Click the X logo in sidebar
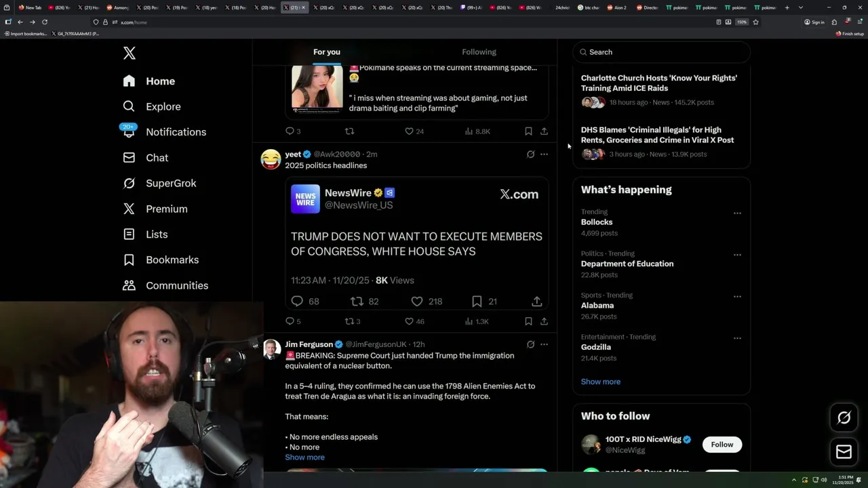868x488 pixels. (x=130, y=54)
